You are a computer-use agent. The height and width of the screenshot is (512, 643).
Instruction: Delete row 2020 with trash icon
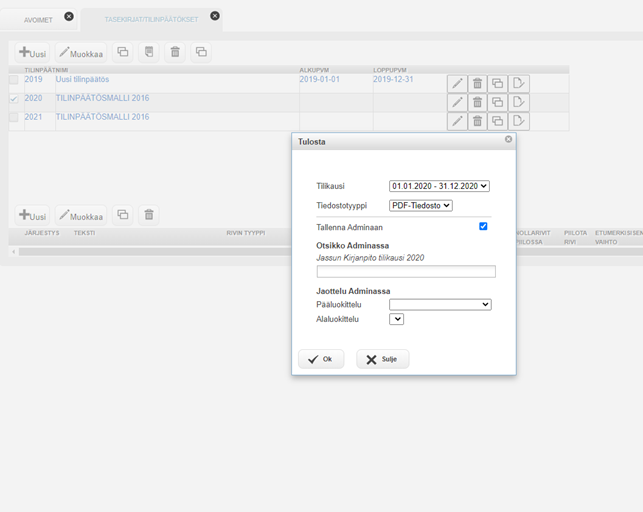click(x=477, y=102)
